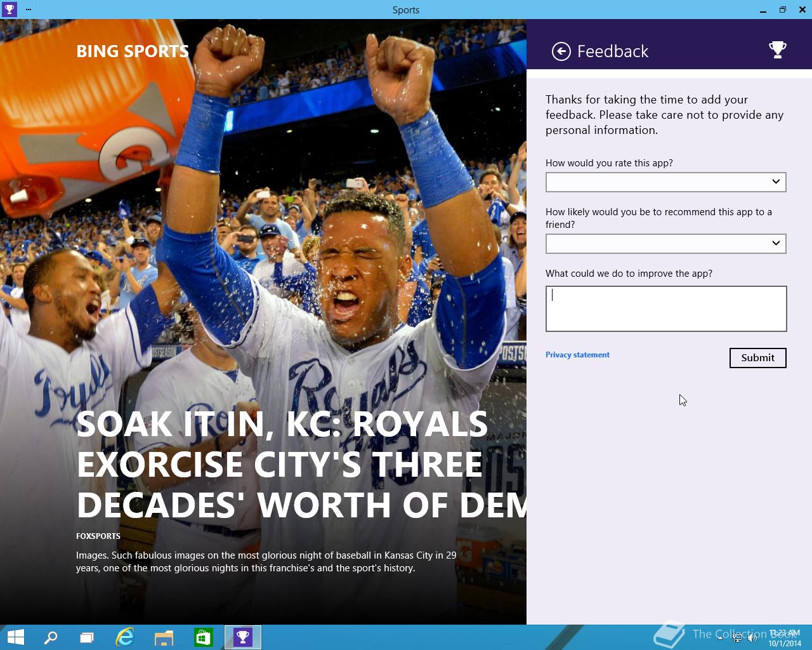The height and width of the screenshot is (650, 812).
Task: Select the Sports app taskbar button
Action: tap(243, 637)
